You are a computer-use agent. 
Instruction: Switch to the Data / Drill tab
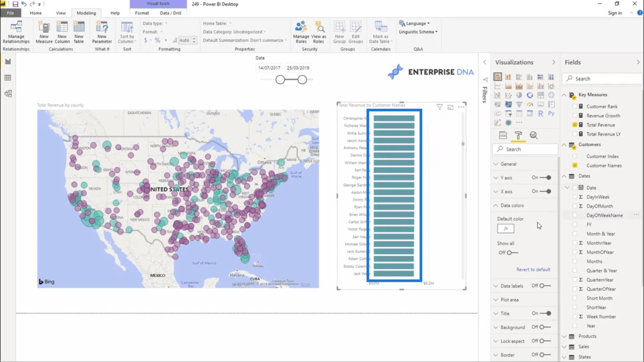click(171, 13)
